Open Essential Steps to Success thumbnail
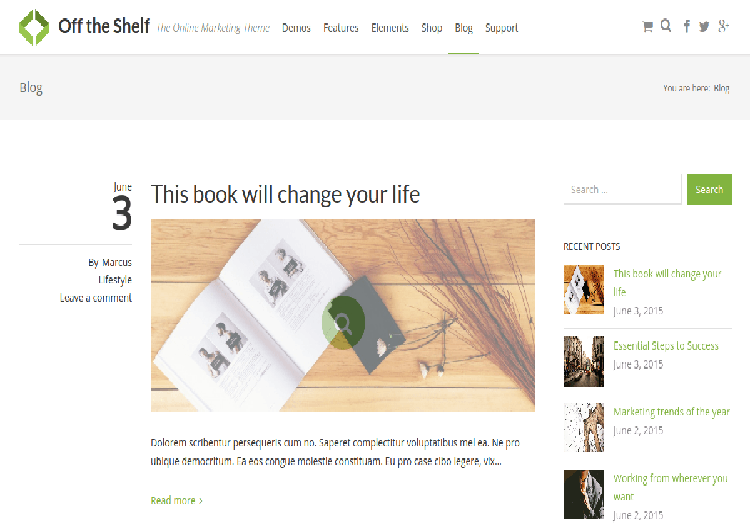 click(x=584, y=361)
